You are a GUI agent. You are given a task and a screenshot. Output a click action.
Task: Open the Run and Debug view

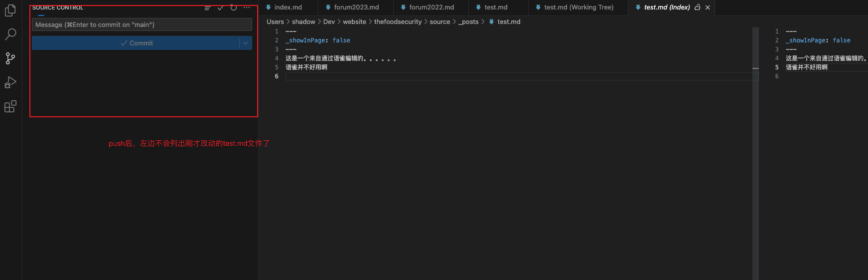10,82
